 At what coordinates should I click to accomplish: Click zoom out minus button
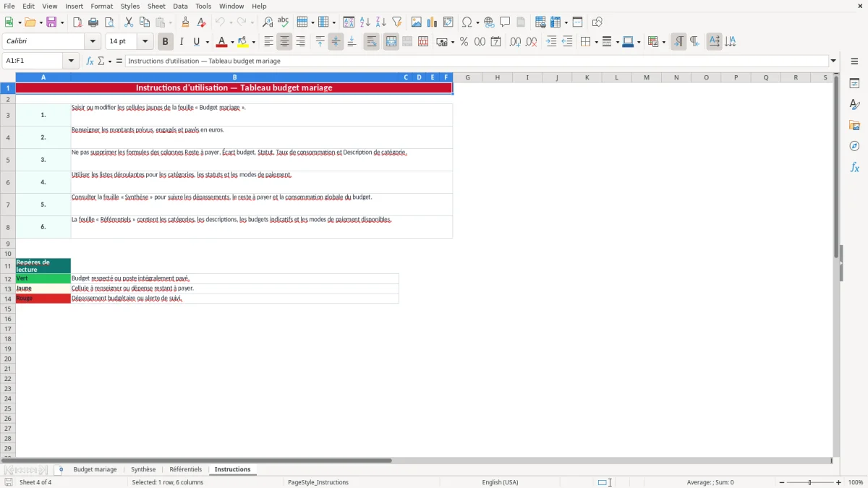[782, 482]
